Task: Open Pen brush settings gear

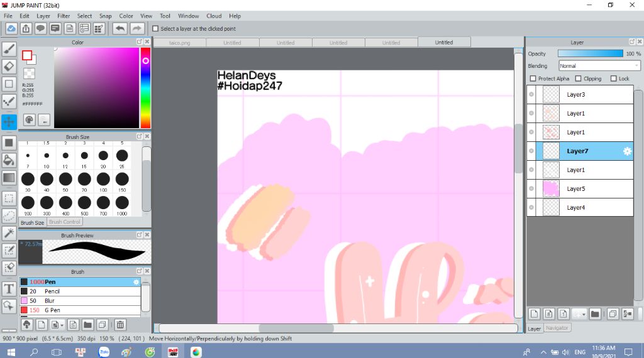Action: [136, 282]
